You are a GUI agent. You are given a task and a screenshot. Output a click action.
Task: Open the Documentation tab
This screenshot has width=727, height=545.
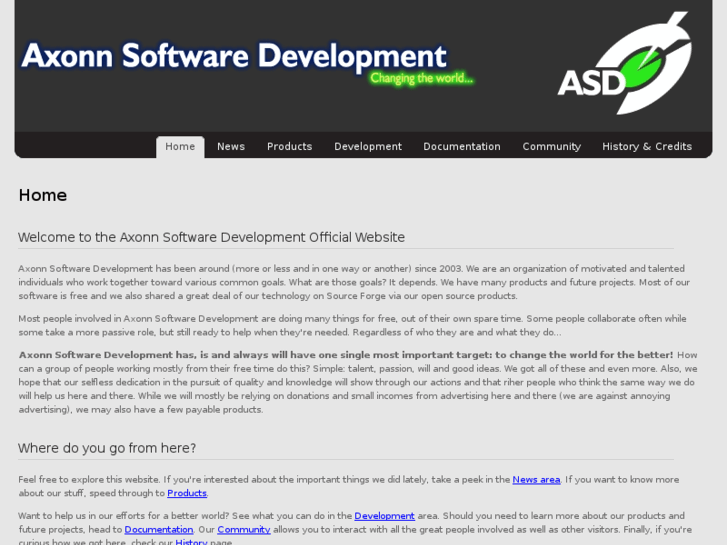462,147
